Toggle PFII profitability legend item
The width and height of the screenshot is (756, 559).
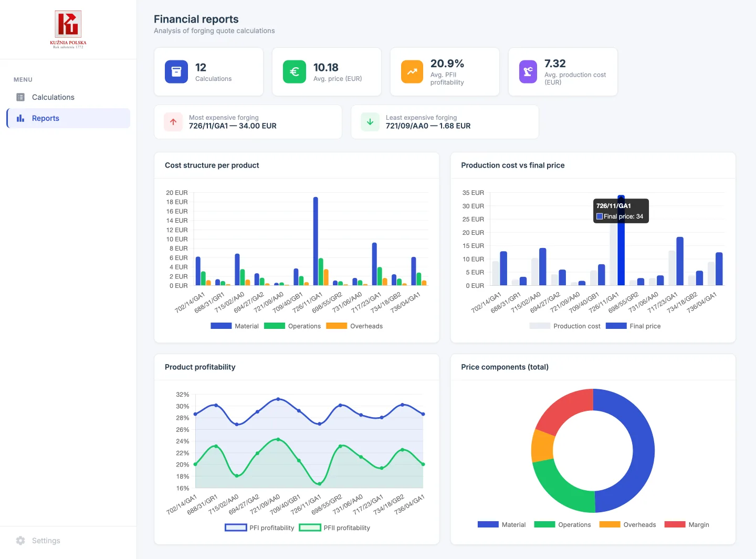coord(334,527)
